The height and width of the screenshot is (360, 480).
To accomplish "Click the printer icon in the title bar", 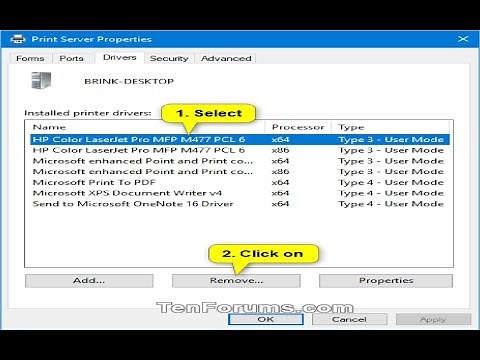I will click(x=18, y=39).
